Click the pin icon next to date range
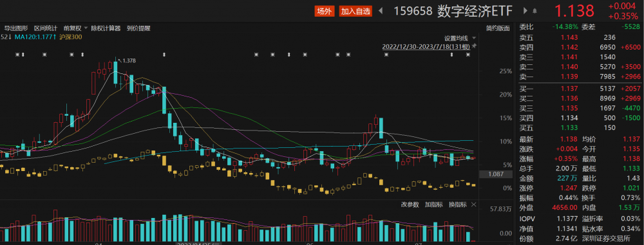644x245 pixels. [x=475, y=46]
